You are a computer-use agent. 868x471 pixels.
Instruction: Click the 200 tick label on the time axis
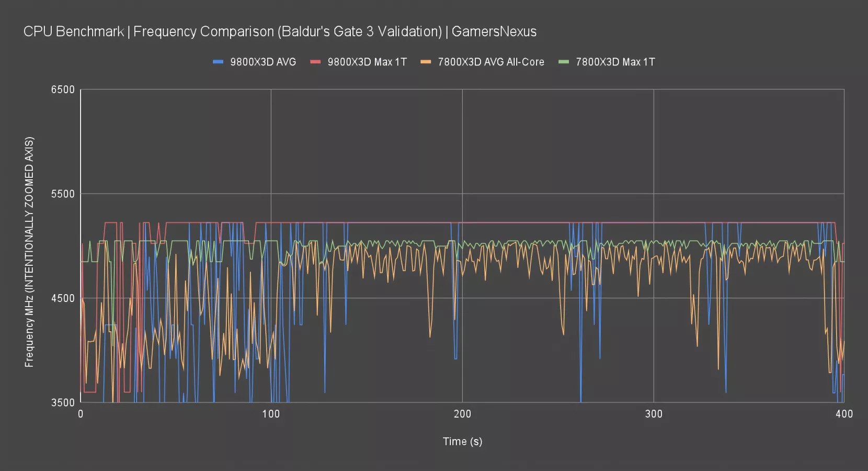click(x=462, y=414)
